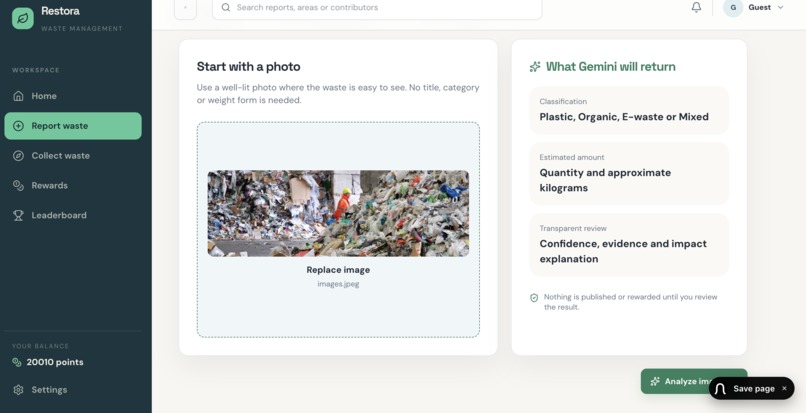Click the shield check icon near review note

point(534,298)
